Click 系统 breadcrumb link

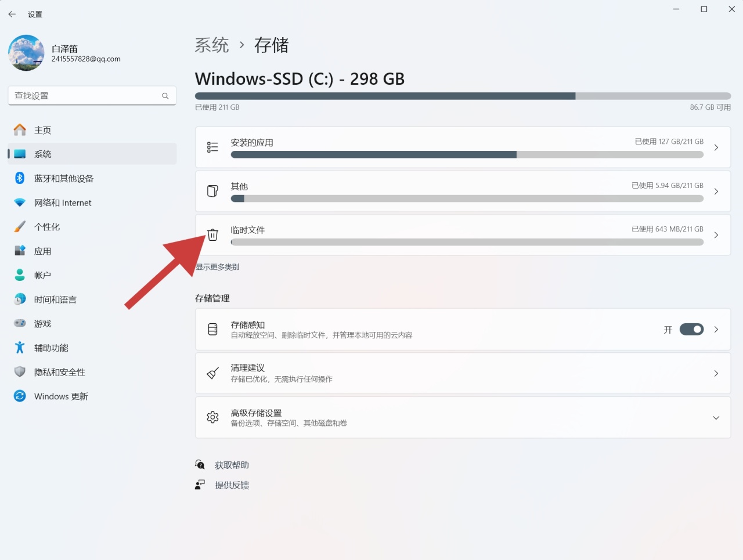pos(212,45)
